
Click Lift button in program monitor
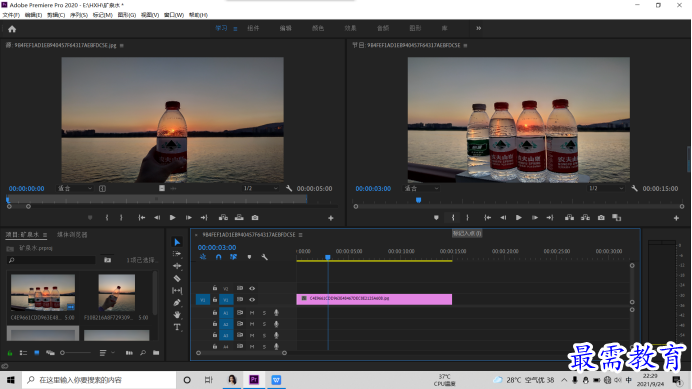pos(569,218)
